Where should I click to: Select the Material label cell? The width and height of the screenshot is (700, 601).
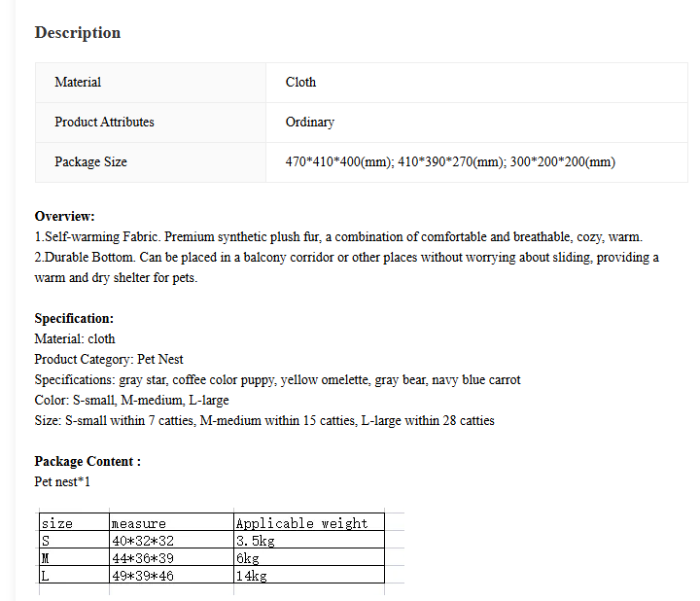(151, 83)
